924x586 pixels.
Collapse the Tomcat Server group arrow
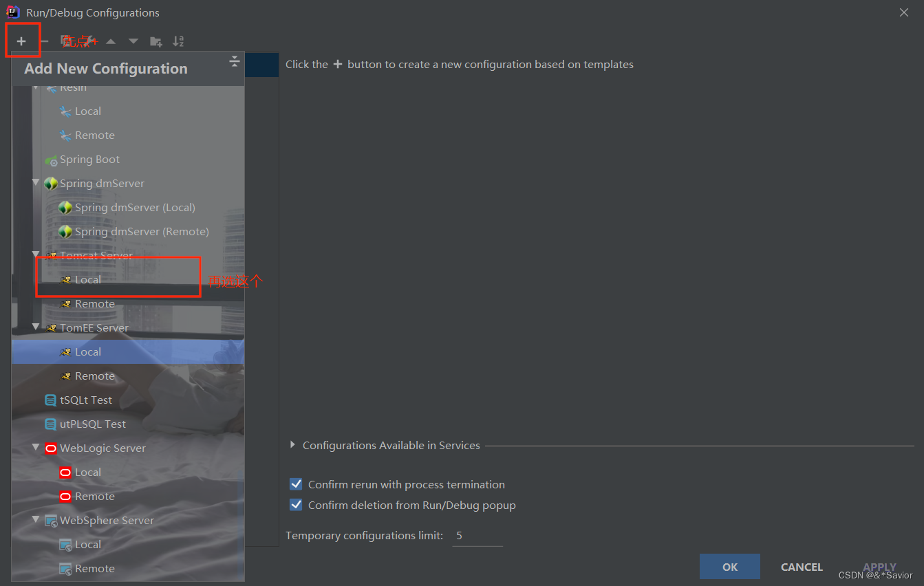coord(36,255)
